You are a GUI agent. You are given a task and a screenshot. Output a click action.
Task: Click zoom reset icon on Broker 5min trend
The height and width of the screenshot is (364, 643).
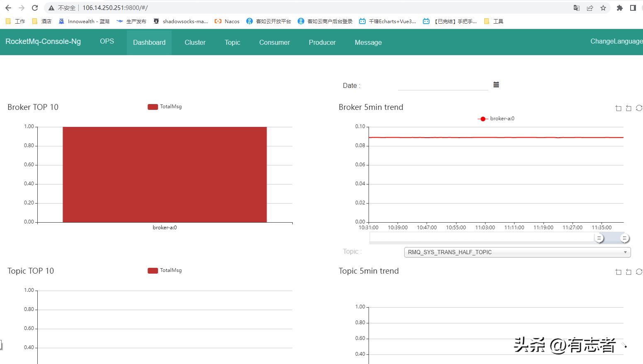(x=628, y=108)
